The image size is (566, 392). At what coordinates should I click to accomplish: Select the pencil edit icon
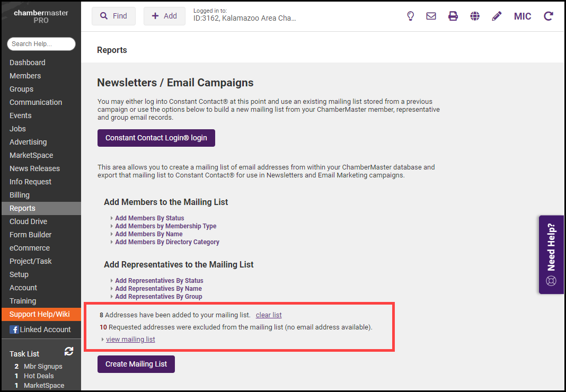pyautogui.click(x=497, y=16)
